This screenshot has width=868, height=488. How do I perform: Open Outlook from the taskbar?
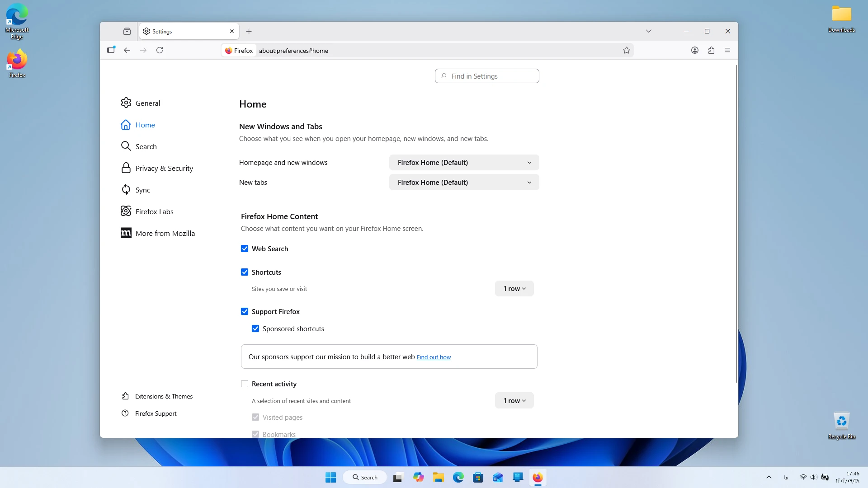pos(498,477)
